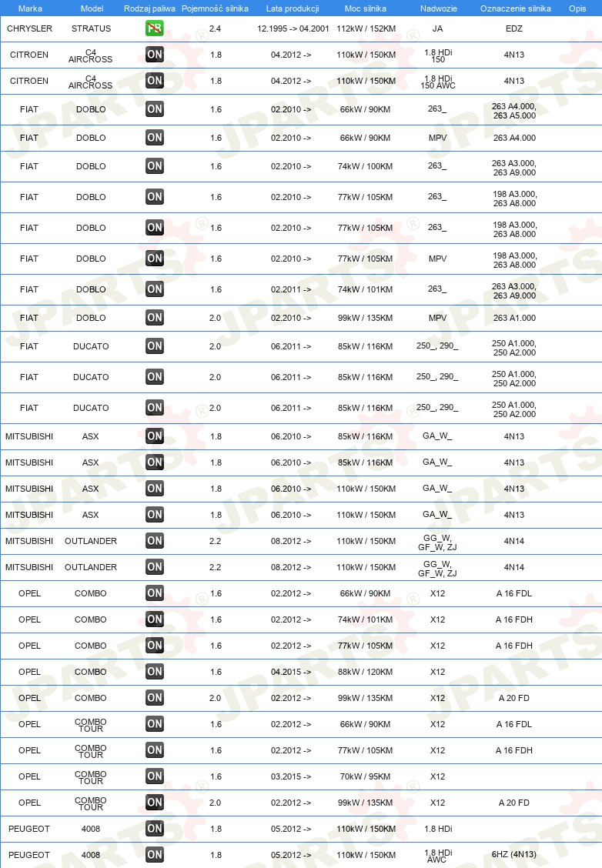Click the Opis column header
This screenshot has width=602, height=868.
pyautogui.click(x=577, y=8)
